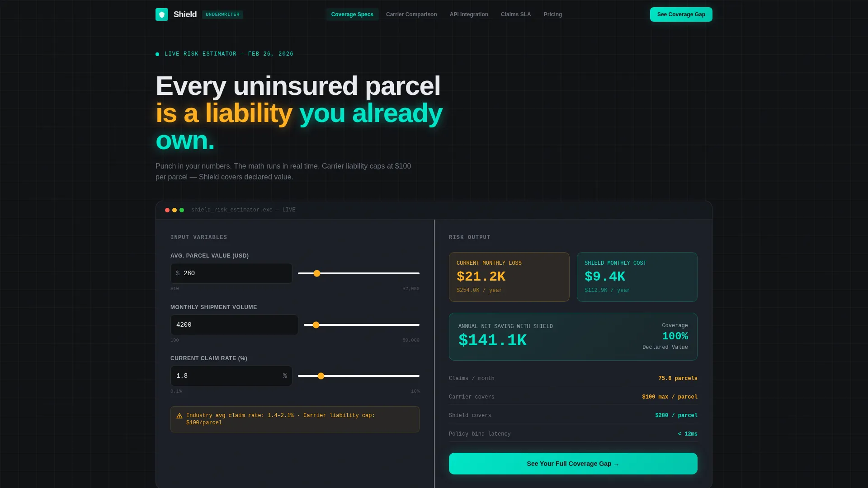Open the Coverage Specs nav item
The height and width of the screenshot is (488, 868).
[352, 14]
